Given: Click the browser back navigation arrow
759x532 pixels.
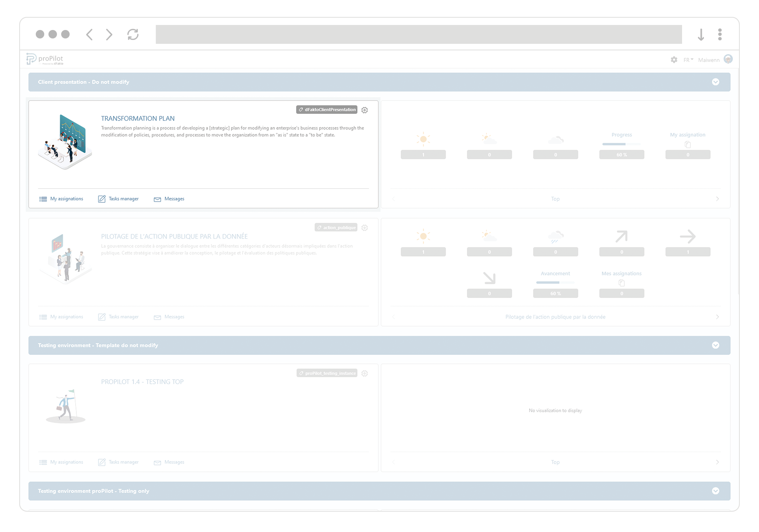Looking at the screenshot, I should point(89,35).
